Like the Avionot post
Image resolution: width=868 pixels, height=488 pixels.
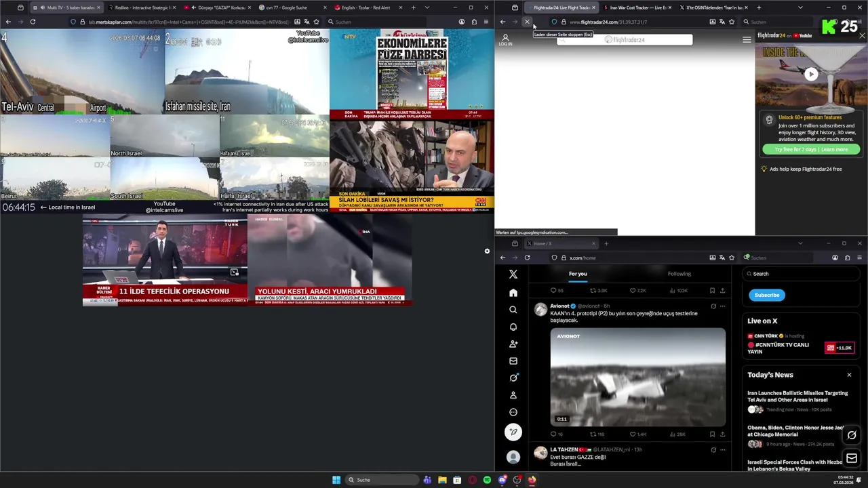coord(638,434)
